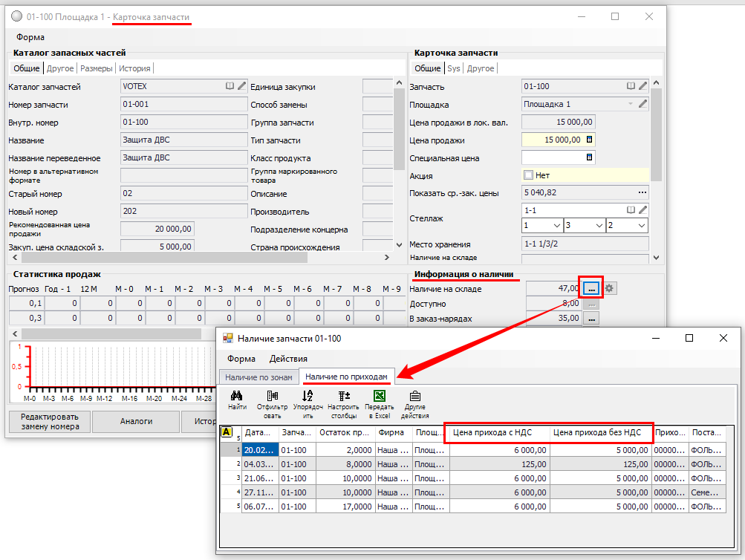Click gear icon next to Наличие на складе

pyautogui.click(x=611, y=288)
